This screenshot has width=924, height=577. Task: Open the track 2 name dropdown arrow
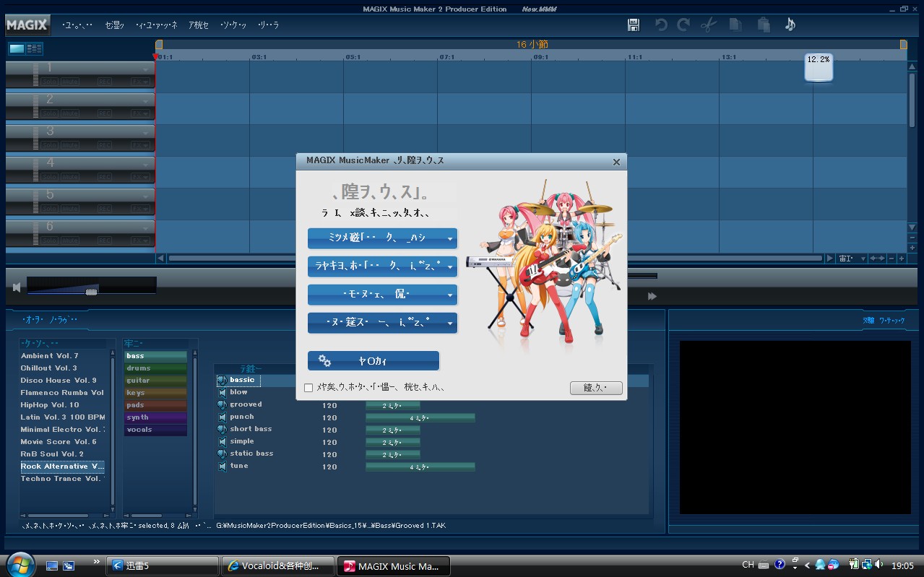[147, 101]
